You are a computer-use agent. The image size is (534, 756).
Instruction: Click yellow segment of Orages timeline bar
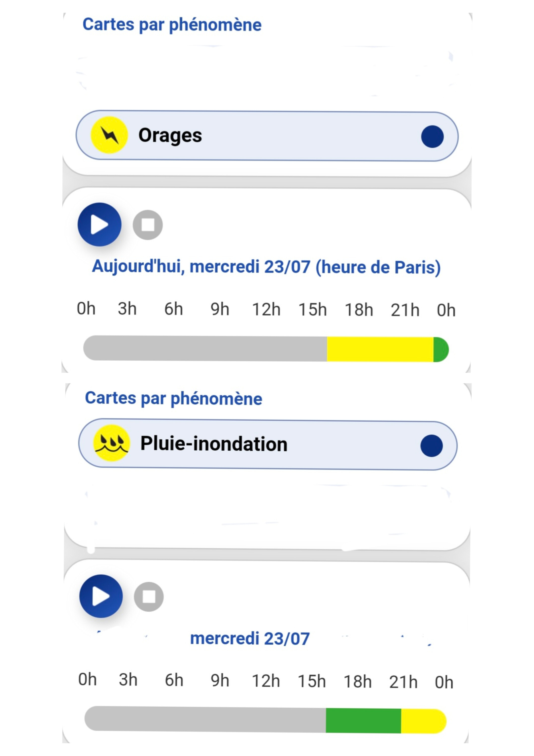tap(380, 349)
